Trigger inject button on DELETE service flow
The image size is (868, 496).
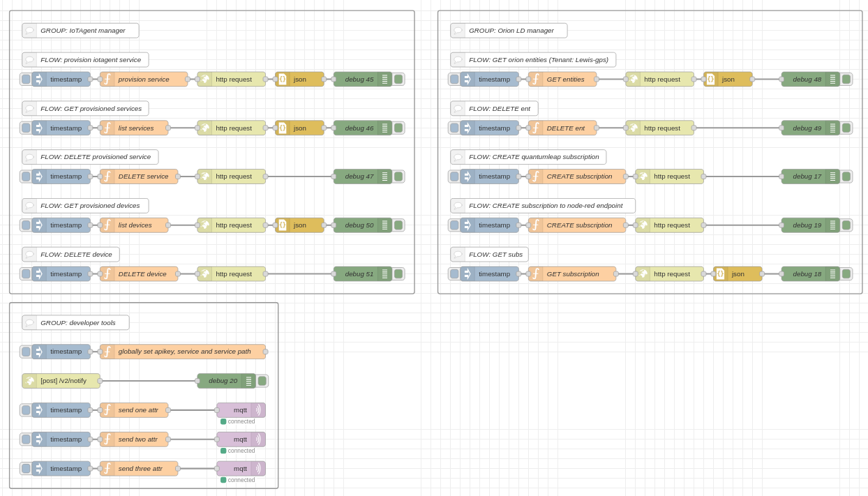pos(26,176)
